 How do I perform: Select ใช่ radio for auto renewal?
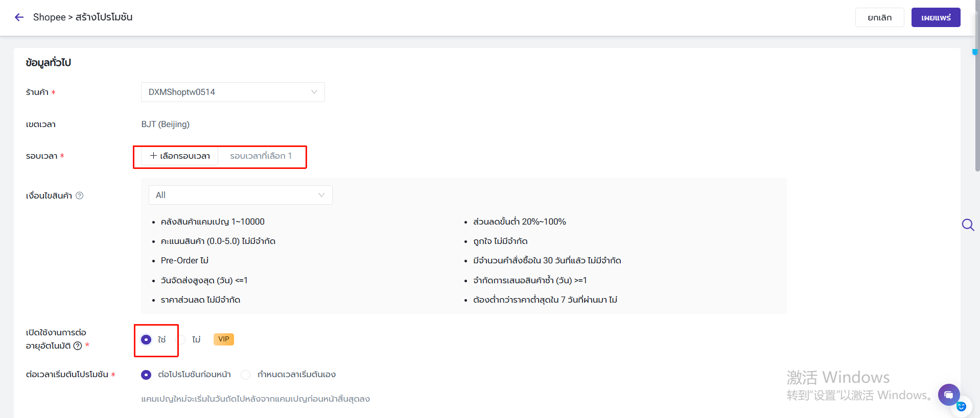point(146,339)
